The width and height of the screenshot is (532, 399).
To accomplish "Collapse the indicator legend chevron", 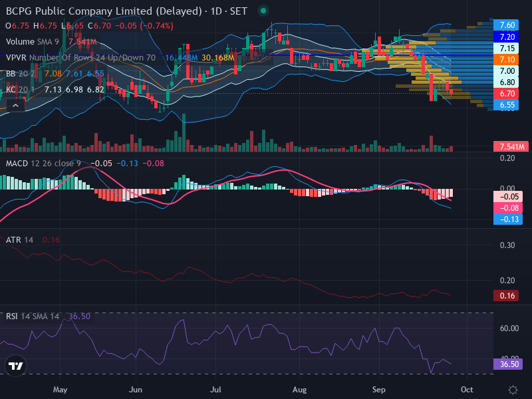I will pyautogui.click(x=15, y=106).
